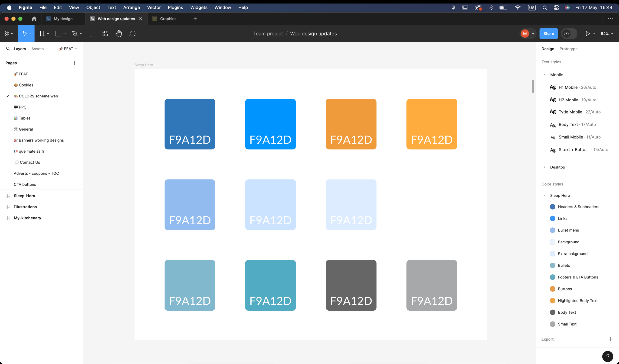
Task: Click the Links color style swatch
Action: [x=552, y=219]
